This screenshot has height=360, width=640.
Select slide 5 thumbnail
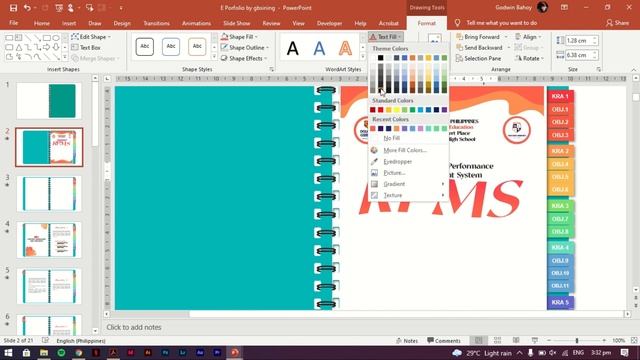click(x=49, y=286)
